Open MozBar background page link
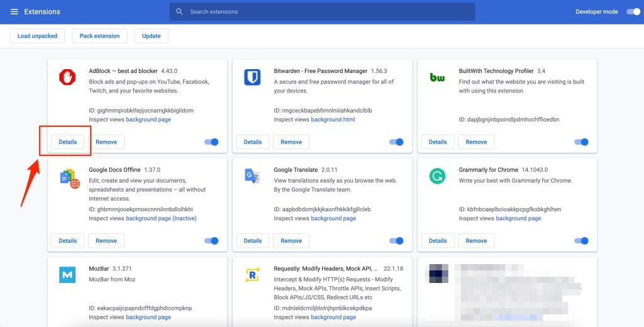The image size is (644, 327). tap(148, 317)
